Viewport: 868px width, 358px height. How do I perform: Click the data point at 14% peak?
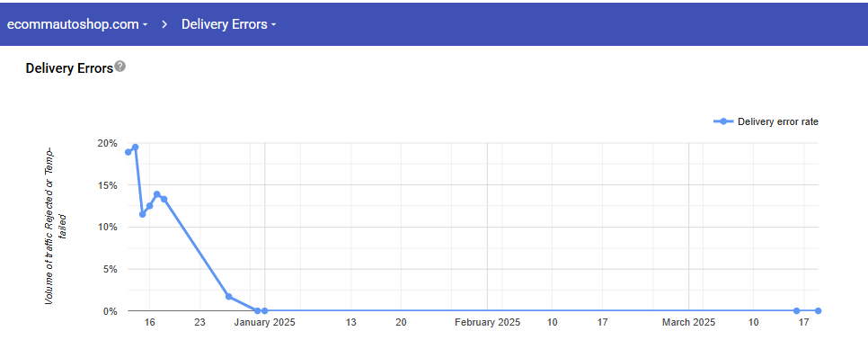point(156,194)
